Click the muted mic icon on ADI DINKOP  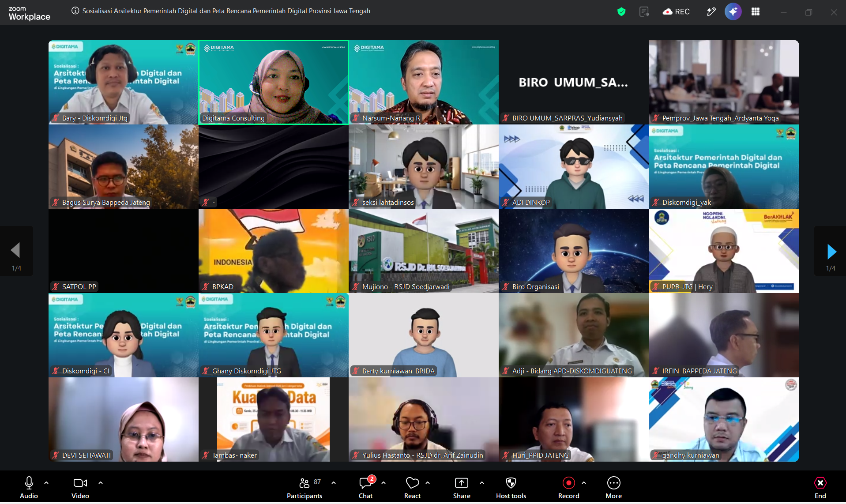(506, 203)
